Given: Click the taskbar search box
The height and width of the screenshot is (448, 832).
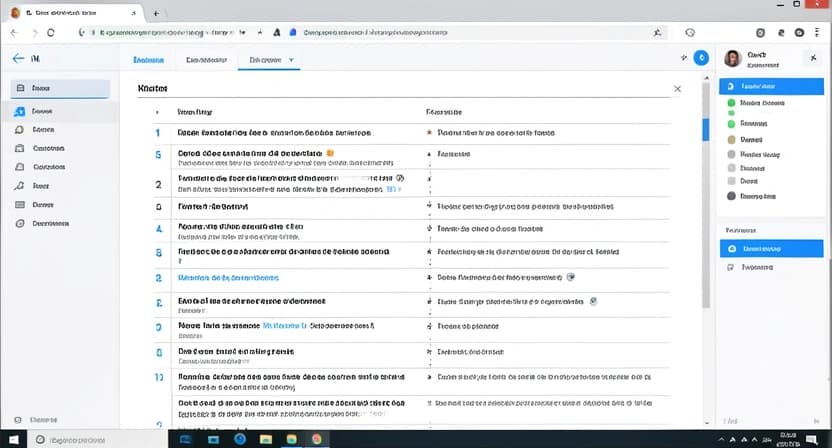Looking at the screenshot, I should [x=97, y=440].
